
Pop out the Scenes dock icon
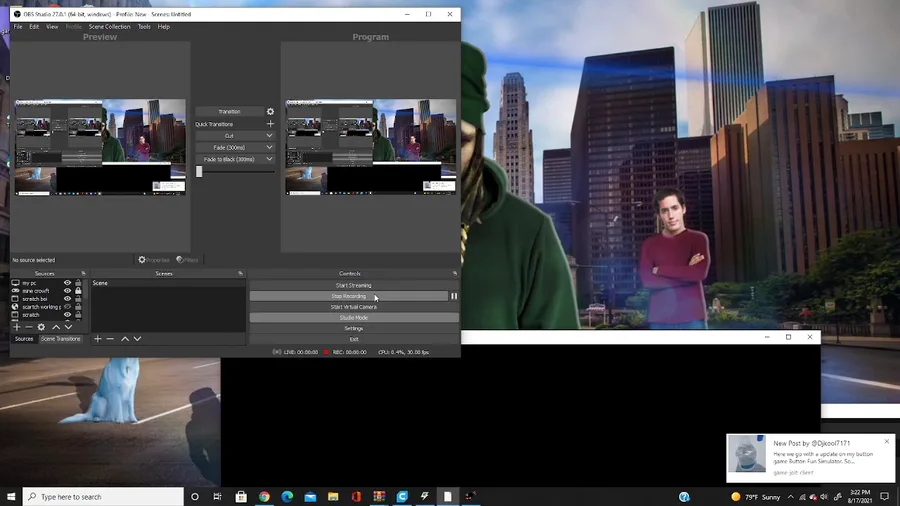coord(240,274)
